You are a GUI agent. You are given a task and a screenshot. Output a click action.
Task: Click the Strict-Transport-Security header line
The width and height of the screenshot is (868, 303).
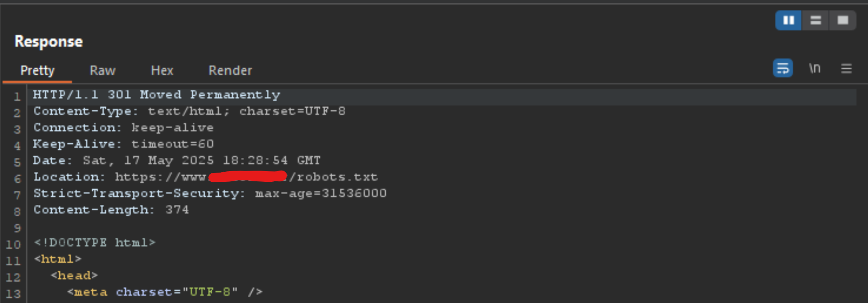click(210, 194)
